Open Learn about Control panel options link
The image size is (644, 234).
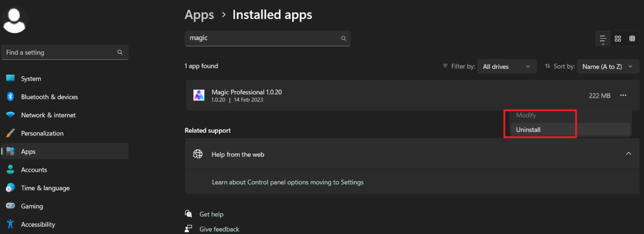287,182
